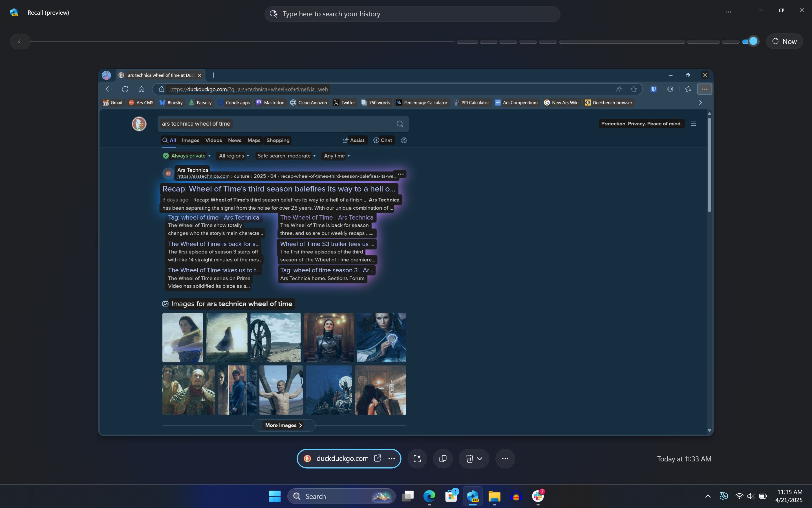The height and width of the screenshot is (508, 812).
Task: Open duckduckgo.com link in browser
Action: tap(378, 458)
